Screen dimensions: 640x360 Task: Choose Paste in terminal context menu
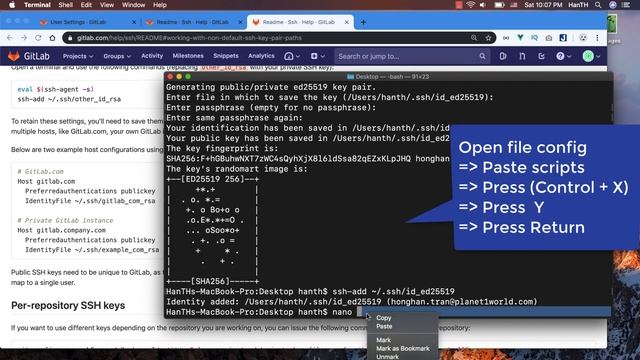tap(384, 326)
